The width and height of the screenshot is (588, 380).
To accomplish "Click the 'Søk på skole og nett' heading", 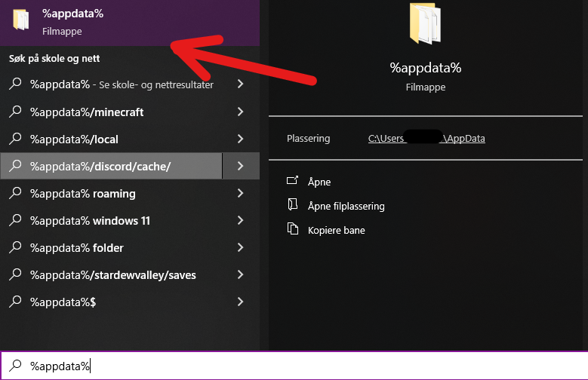I will point(54,59).
